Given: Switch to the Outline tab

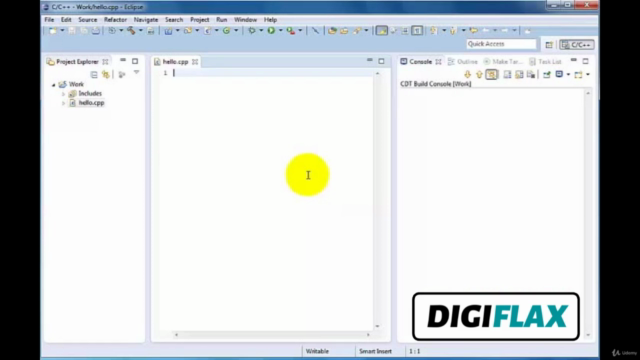Looking at the screenshot, I should click(x=463, y=62).
